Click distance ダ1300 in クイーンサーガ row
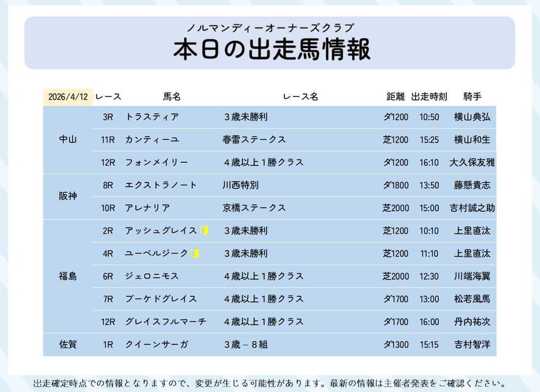Screen dimensions: 540x392 pos(396,344)
